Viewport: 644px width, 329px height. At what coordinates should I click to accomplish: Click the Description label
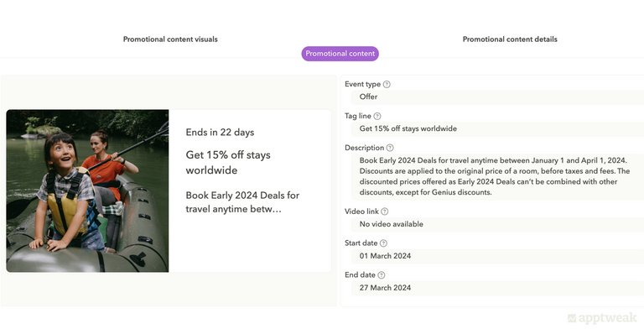pos(364,148)
